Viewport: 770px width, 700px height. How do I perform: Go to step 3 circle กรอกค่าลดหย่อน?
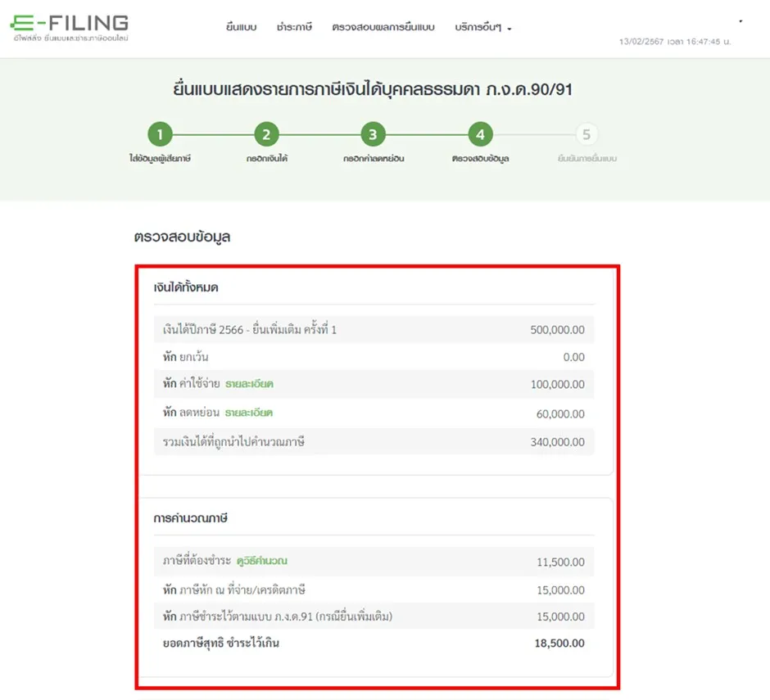(374, 134)
